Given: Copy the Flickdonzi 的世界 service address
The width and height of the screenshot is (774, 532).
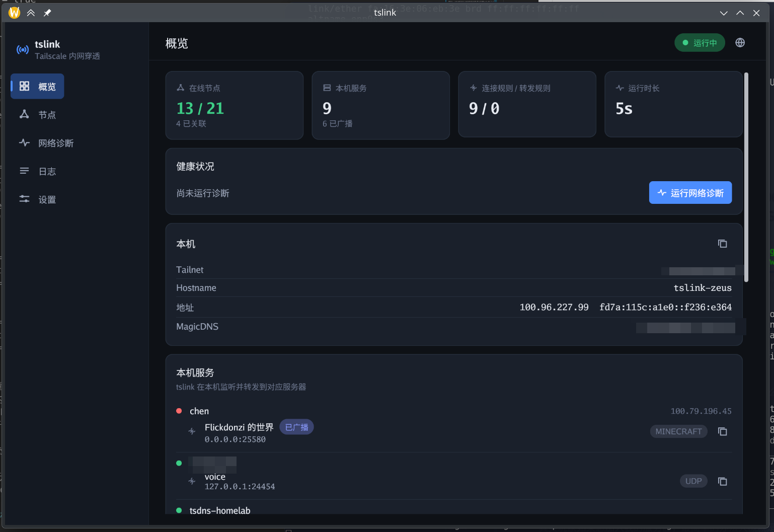Looking at the screenshot, I should pyautogui.click(x=722, y=431).
